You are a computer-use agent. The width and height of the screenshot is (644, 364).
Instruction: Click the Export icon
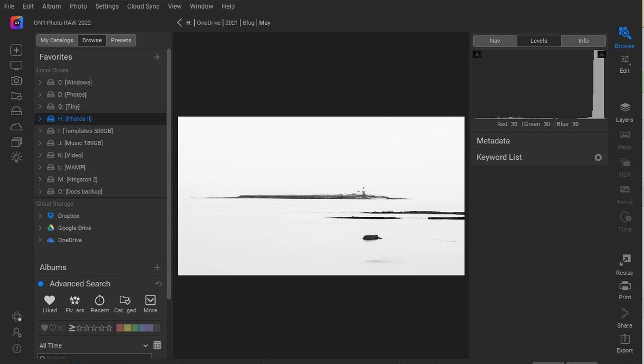(625, 339)
